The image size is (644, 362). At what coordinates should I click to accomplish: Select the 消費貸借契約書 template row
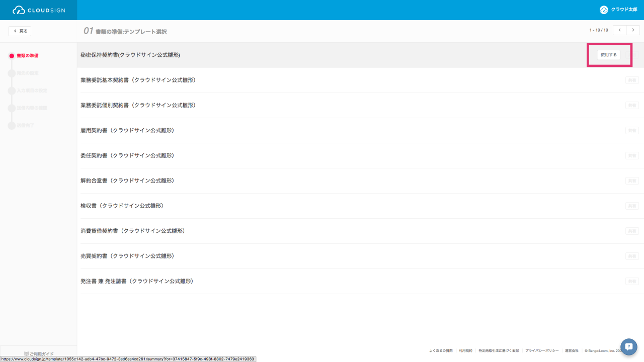click(x=360, y=231)
